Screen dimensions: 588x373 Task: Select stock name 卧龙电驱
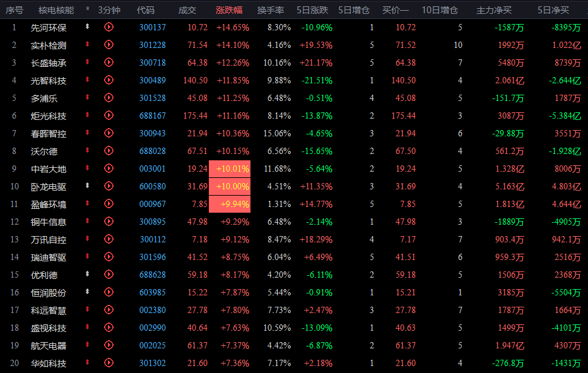tap(49, 187)
